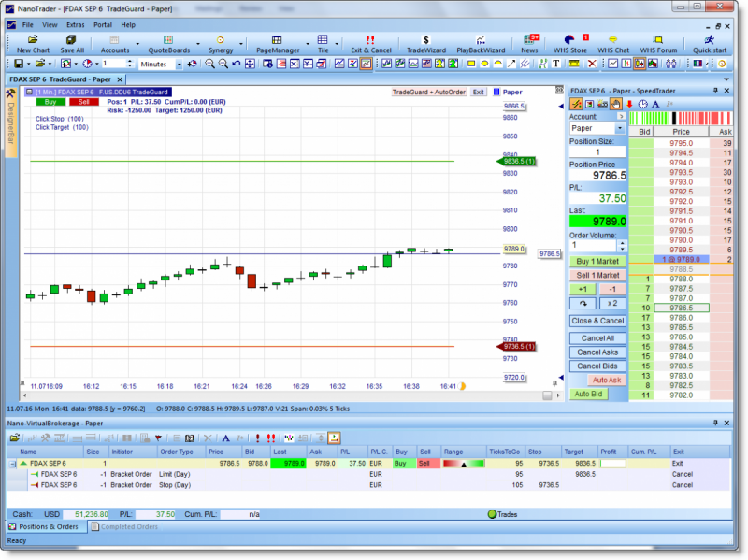Image resolution: width=748 pixels, height=560 pixels.
Task: Open the Account dropdown showing Paper
Action: coord(597,128)
